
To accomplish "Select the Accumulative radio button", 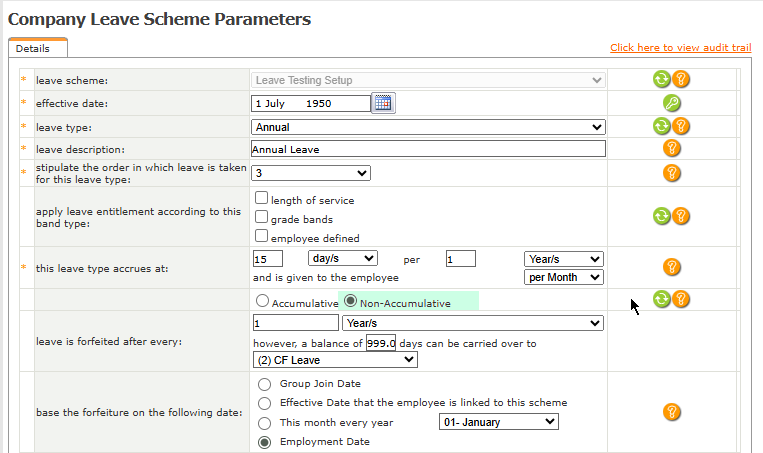I will 262,301.
